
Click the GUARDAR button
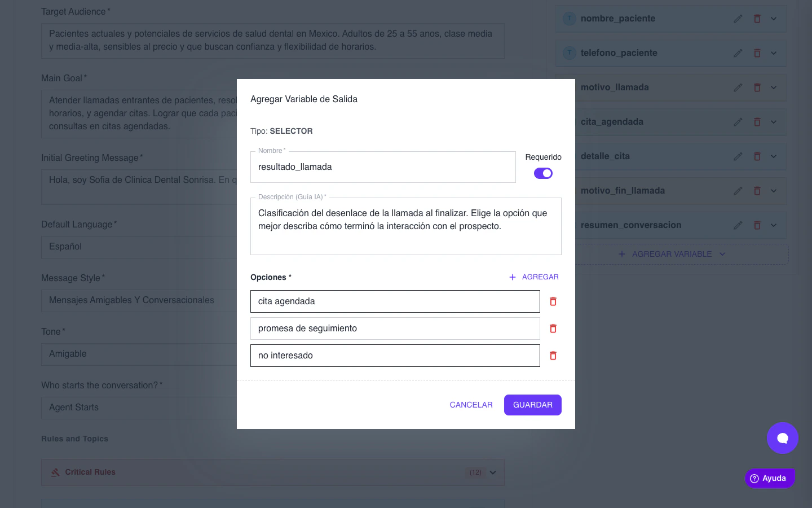(532, 405)
